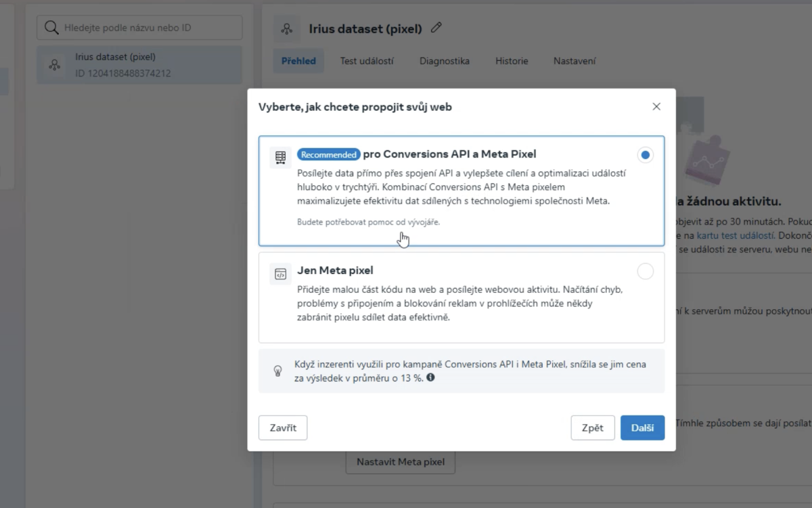Screen dimensions: 812x508
Task: Click the dialog title Vyberte, jak chcete propojit svůj web
Action: 355,107
